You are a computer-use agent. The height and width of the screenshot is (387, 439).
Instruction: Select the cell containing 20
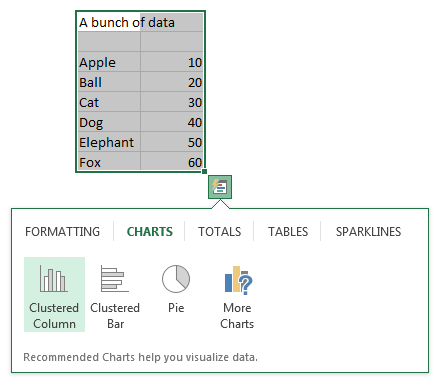pyautogui.click(x=172, y=82)
